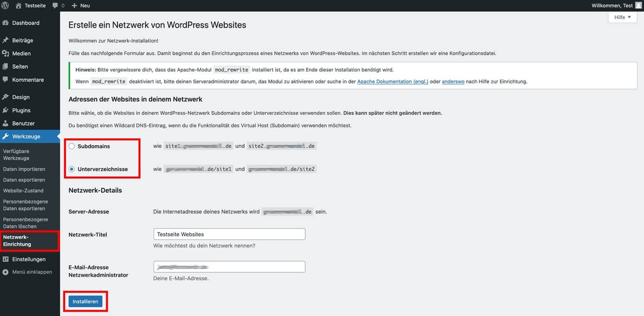Screen dimensions: 644x316
Task: Click the Medien media icon
Action: click(6, 53)
